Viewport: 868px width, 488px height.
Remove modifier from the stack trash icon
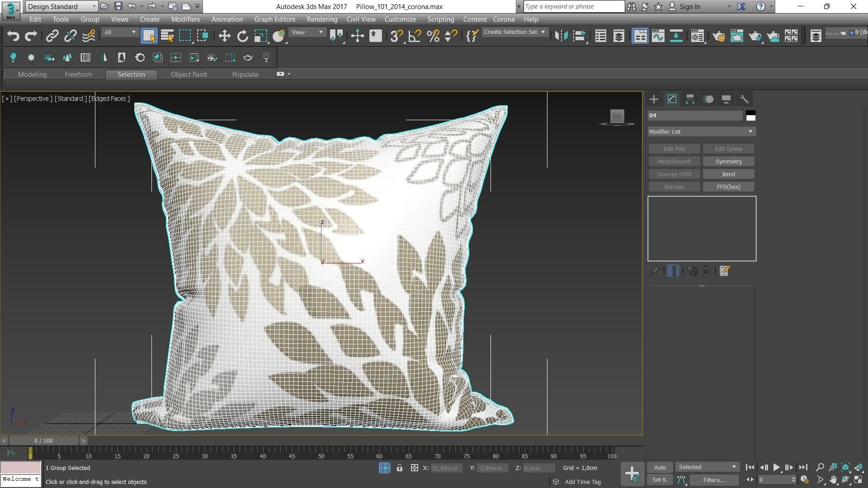point(706,271)
